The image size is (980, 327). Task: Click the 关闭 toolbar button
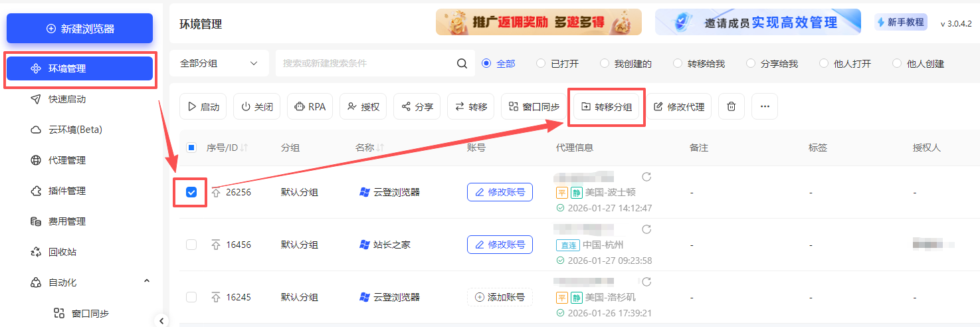[257, 106]
